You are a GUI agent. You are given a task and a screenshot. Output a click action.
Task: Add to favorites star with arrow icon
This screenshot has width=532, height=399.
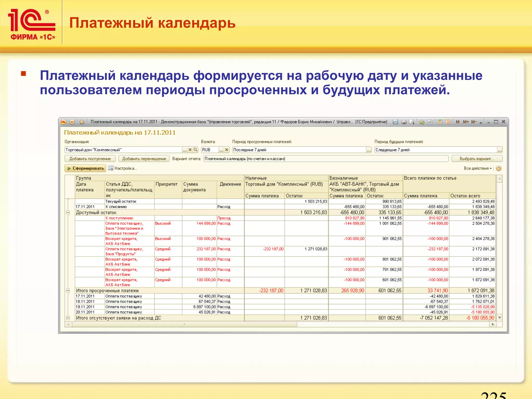coord(422,122)
